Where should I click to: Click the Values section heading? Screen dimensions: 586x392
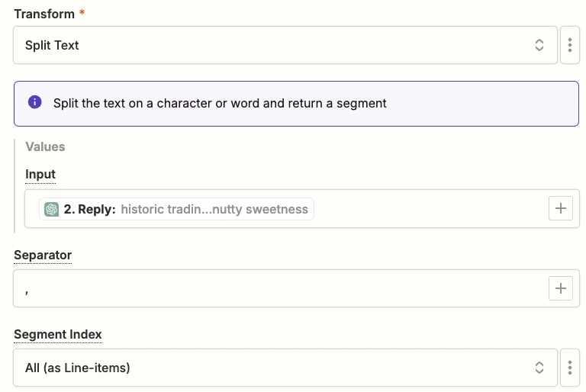tap(45, 146)
